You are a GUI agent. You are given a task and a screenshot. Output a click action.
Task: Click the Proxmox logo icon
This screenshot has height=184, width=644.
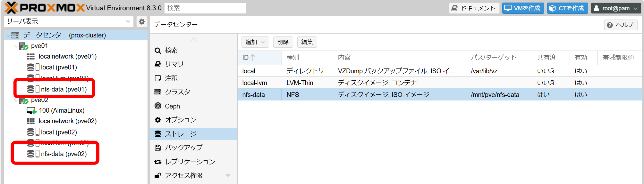[12, 8]
